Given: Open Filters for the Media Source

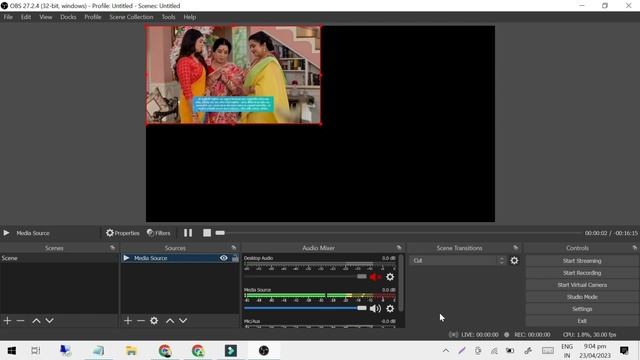Looking at the screenshot, I should pos(159,233).
